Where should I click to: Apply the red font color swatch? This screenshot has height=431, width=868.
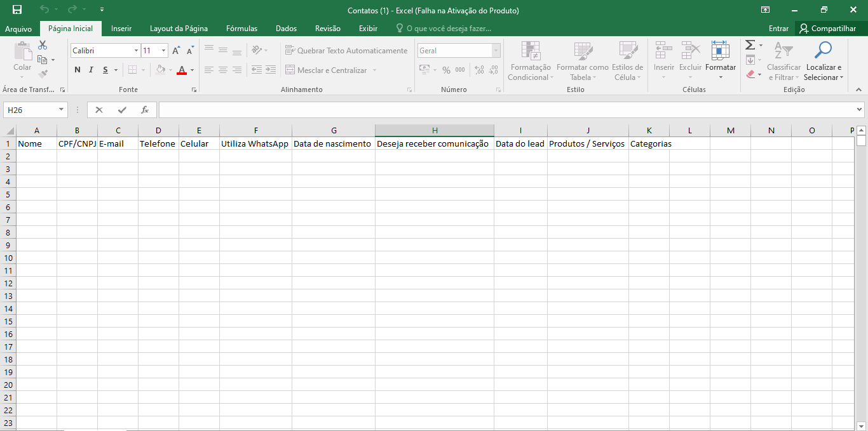tap(182, 70)
